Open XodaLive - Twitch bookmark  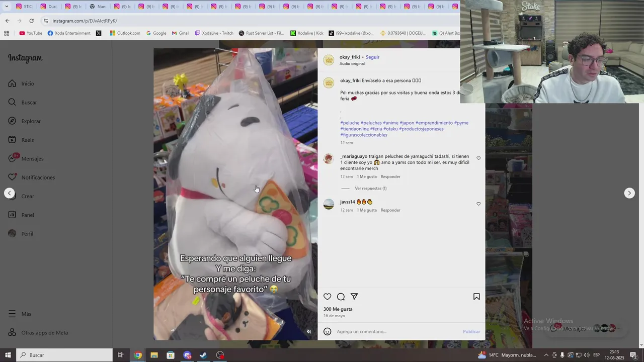[x=214, y=33]
